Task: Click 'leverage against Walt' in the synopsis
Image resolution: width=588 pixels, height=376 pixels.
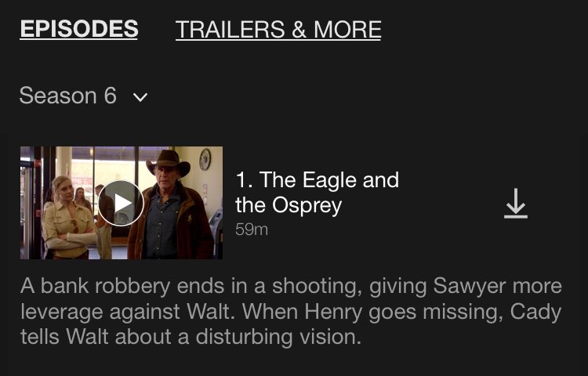Action: [x=128, y=312]
